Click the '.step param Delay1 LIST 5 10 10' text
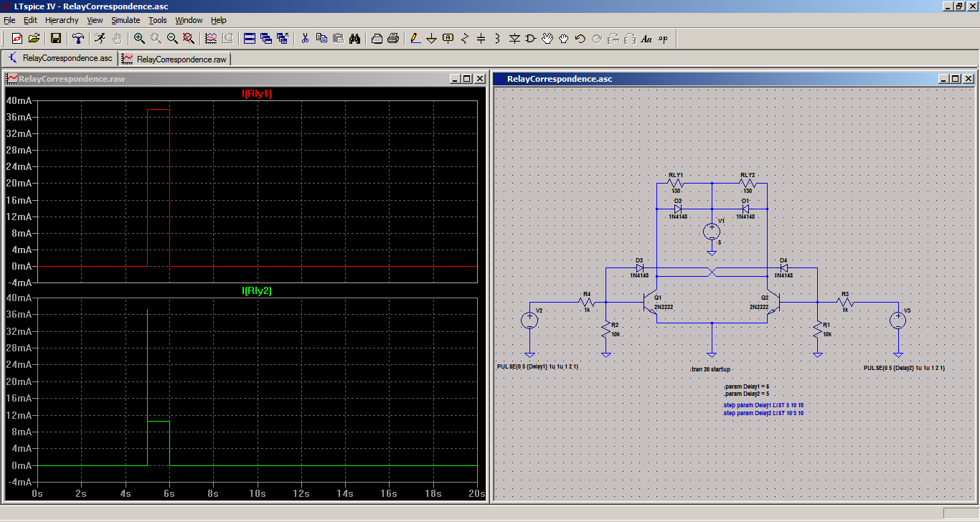 [763, 406]
